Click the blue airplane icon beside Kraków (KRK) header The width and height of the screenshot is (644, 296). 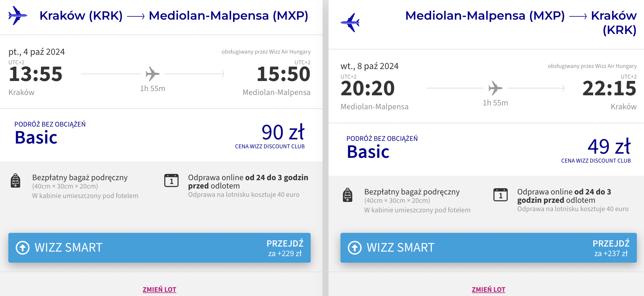18,15
